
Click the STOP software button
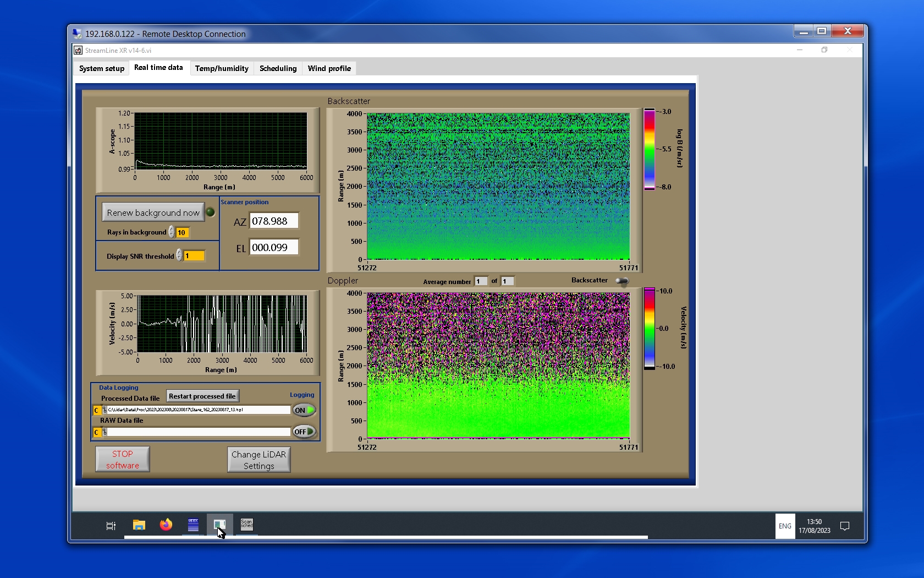pos(123,460)
